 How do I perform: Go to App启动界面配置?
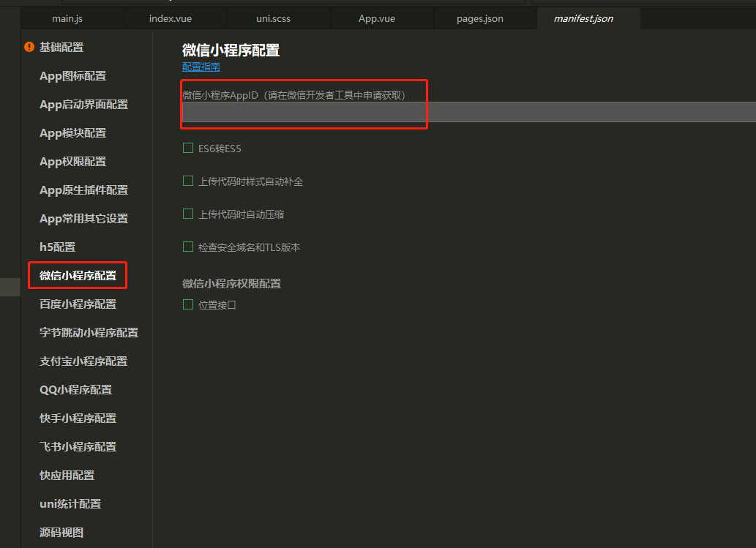[83, 105]
